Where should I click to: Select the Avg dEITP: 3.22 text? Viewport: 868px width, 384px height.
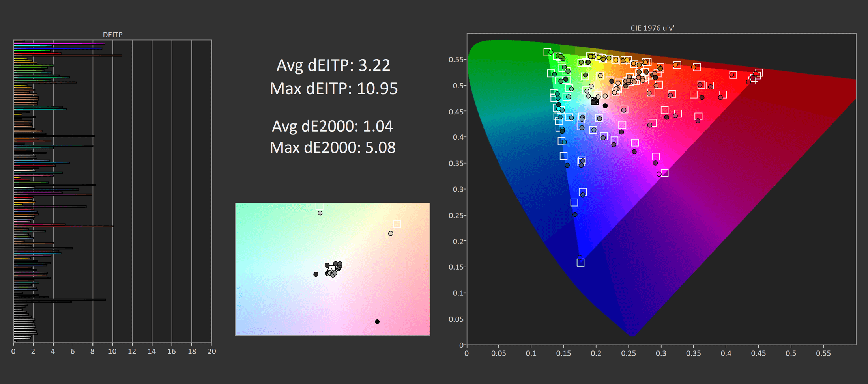click(x=333, y=65)
